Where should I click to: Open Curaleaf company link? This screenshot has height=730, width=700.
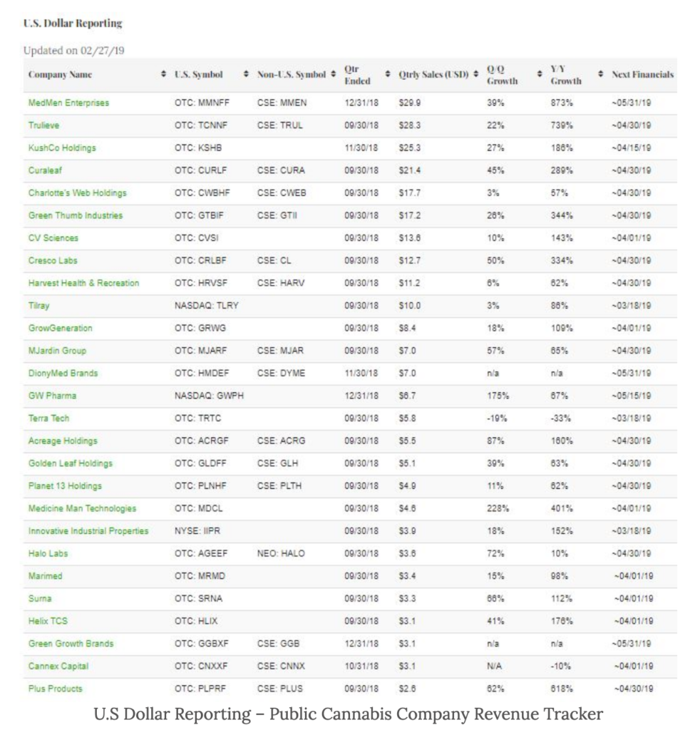coord(45,170)
